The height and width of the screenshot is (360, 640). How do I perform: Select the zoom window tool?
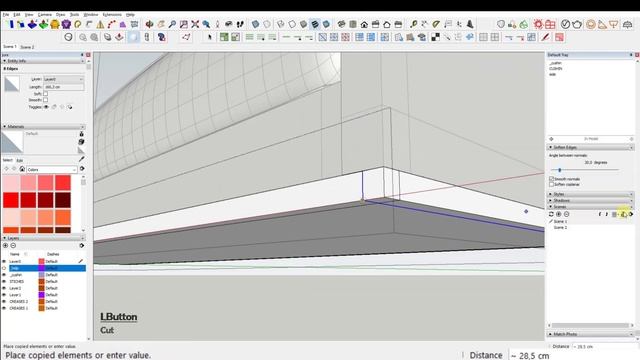click(x=184, y=24)
